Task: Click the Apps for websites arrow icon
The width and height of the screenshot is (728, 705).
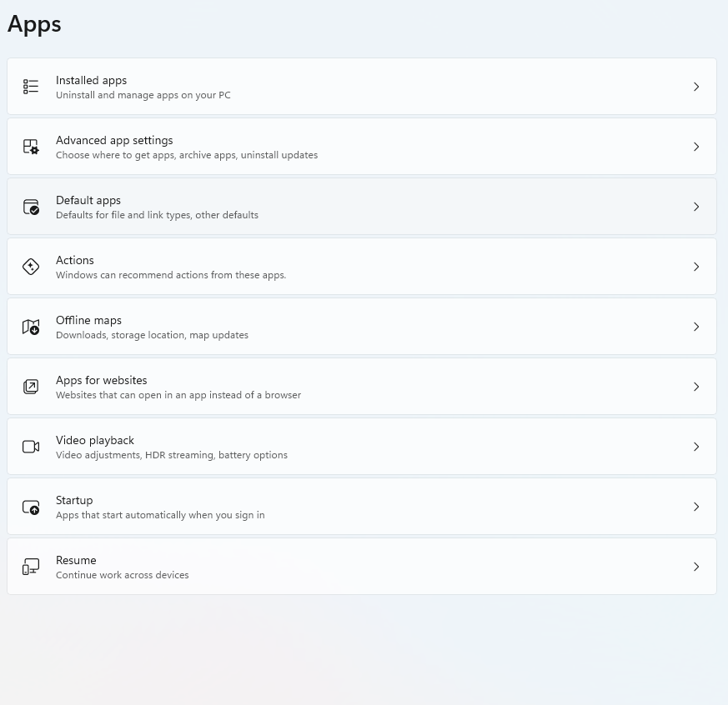Action: [31, 387]
